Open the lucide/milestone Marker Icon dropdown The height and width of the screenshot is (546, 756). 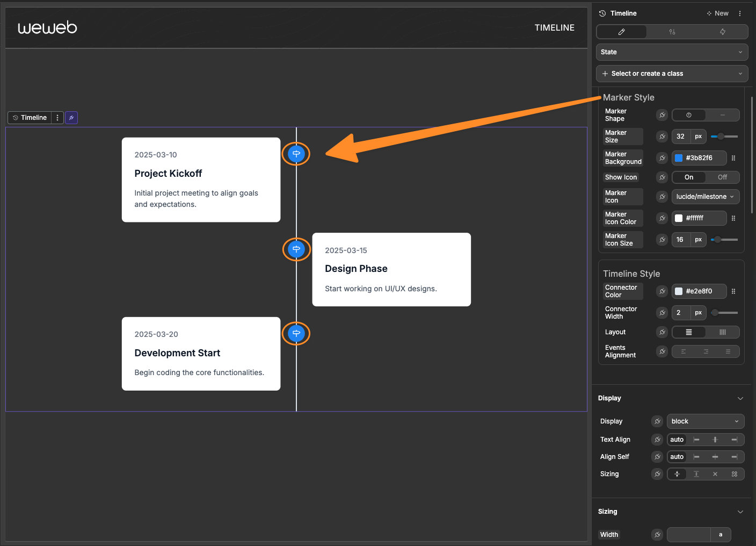click(705, 197)
